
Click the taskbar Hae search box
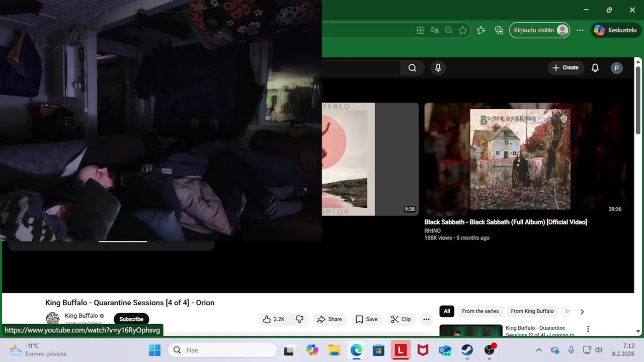pyautogui.click(x=223, y=350)
